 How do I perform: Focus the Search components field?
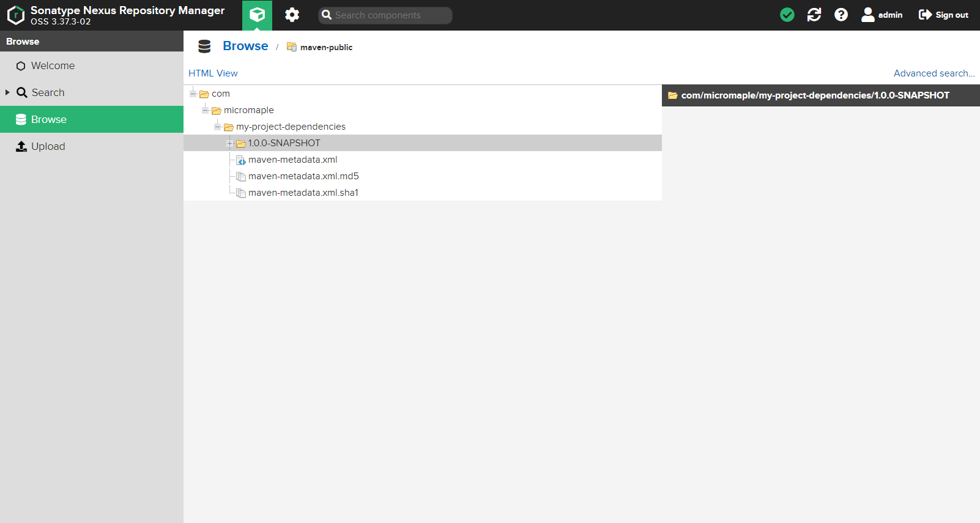(385, 15)
